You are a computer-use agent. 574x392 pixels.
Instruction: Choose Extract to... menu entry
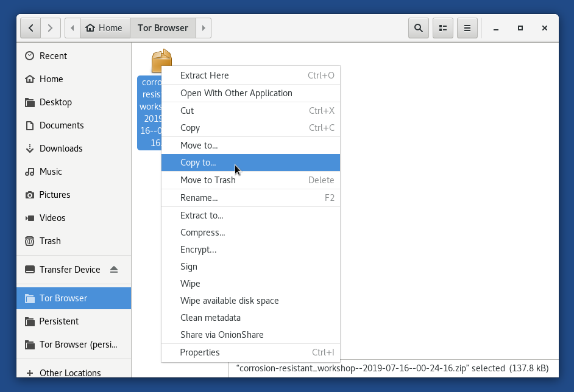(251, 215)
